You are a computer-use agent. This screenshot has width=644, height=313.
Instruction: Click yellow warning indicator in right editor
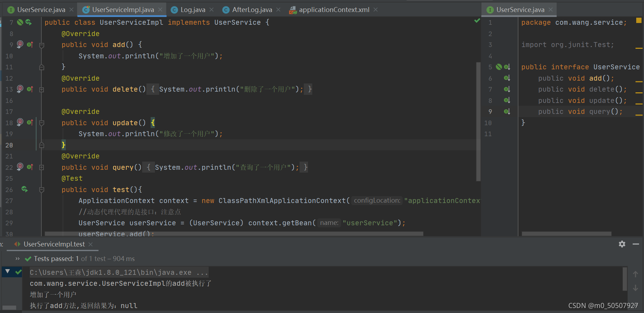coord(639,21)
